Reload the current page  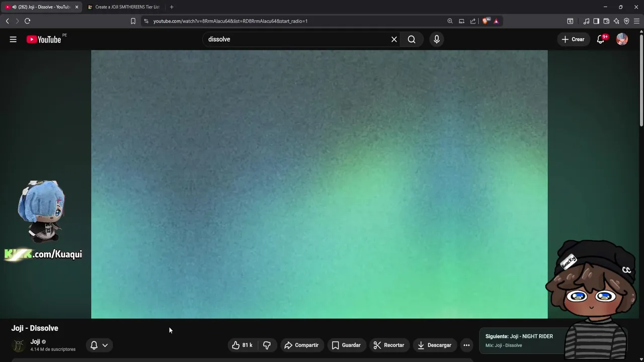point(27,21)
